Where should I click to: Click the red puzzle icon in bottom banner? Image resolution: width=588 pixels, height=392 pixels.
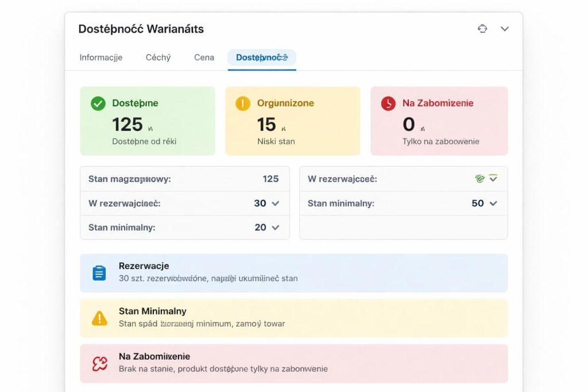(x=99, y=363)
